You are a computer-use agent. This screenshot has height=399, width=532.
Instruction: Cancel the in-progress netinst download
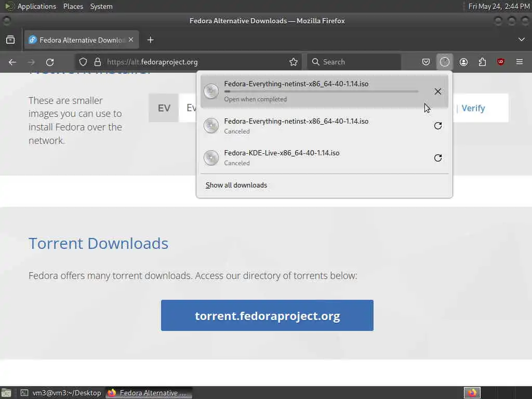pos(437,91)
